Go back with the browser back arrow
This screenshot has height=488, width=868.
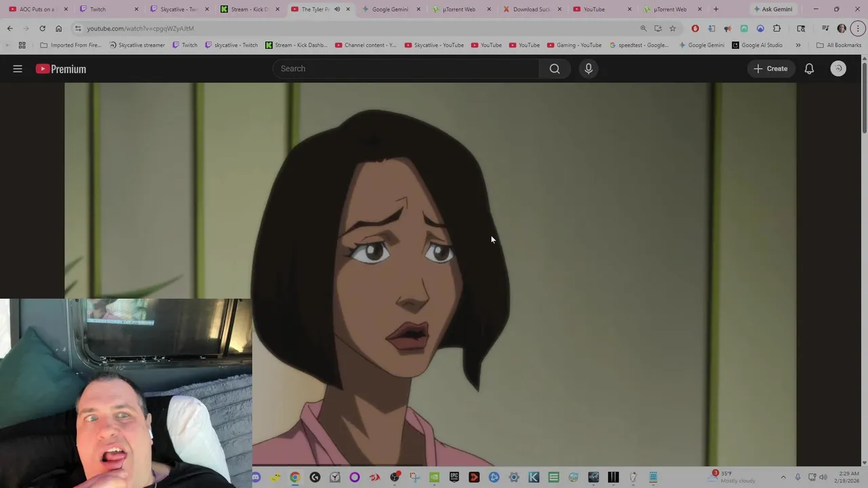click(9, 28)
